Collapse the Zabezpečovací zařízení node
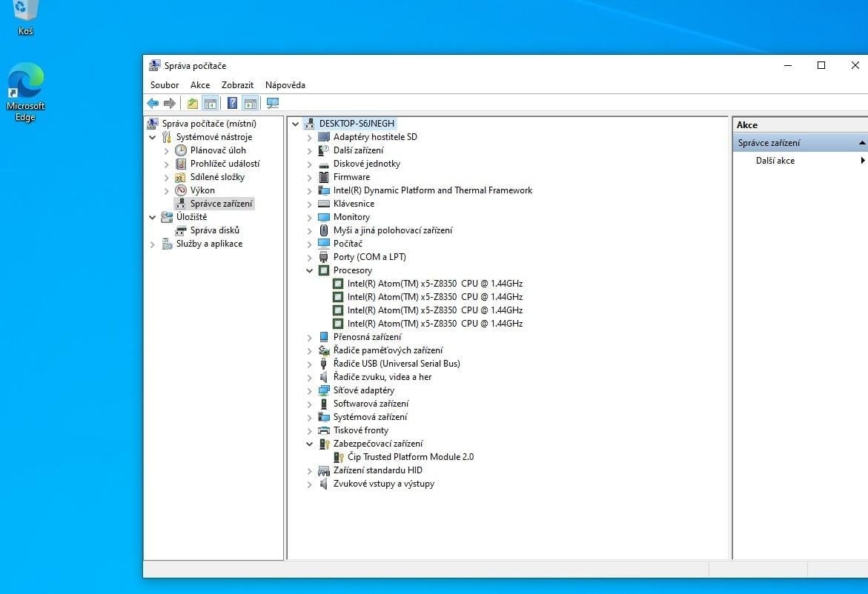This screenshot has height=594, width=868. [310, 444]
